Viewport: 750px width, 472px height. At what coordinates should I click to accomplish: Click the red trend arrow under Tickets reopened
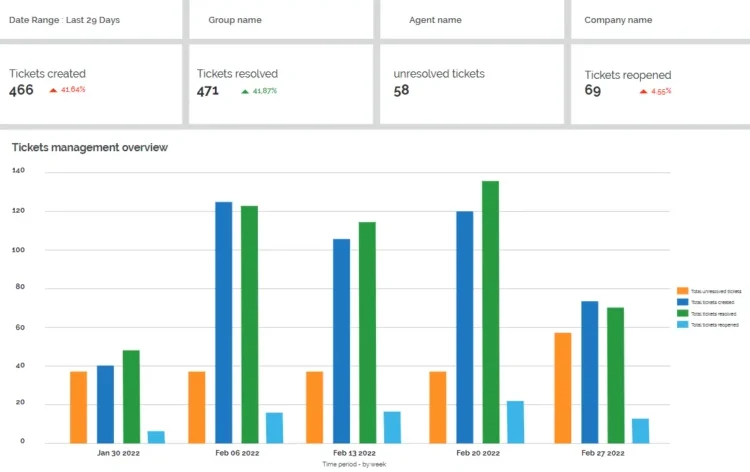(x=643, y=91)
